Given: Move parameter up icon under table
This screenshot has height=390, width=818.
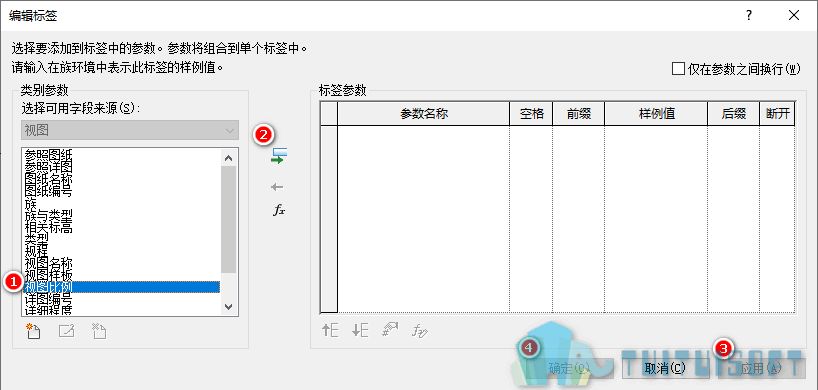Looking at the screenshot, I should (330, 330).
